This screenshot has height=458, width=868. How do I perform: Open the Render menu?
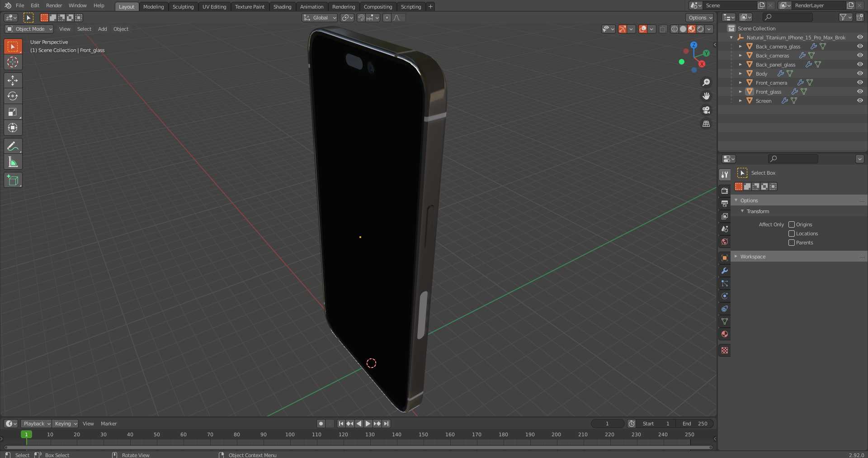pos(54,5)
